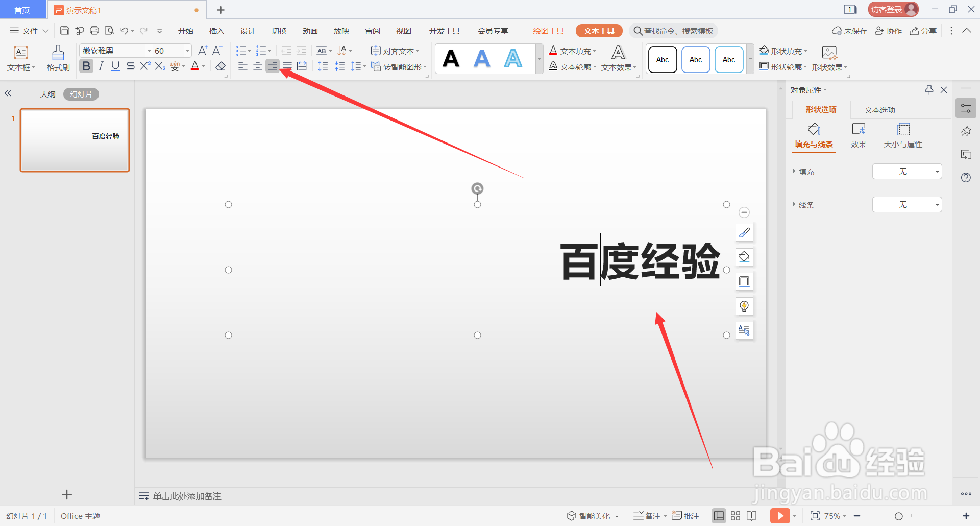Expand the line spacing dropdown
980x526 pixels.
pyautogui.click(x=364, y=66)
